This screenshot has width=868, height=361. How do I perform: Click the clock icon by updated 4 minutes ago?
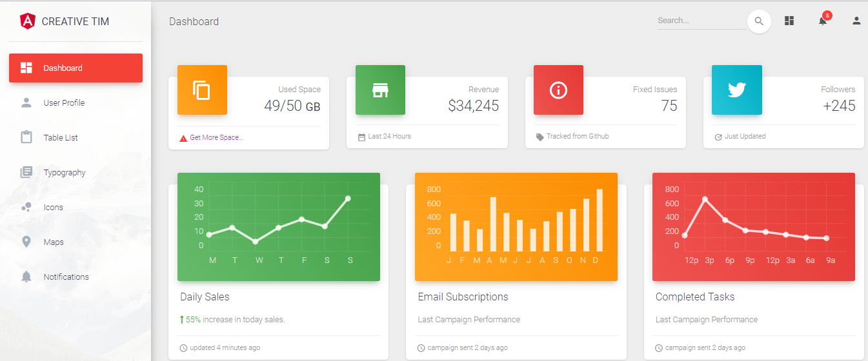(x=183, y=348)
